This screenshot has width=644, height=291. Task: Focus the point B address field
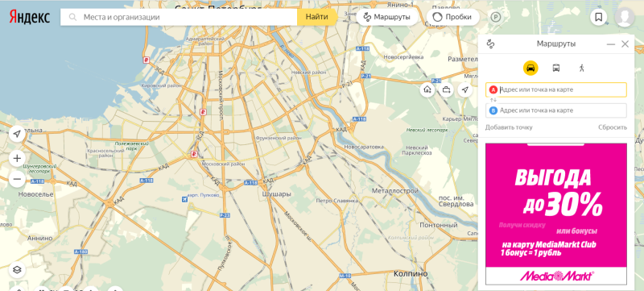(x=556, y=110)
